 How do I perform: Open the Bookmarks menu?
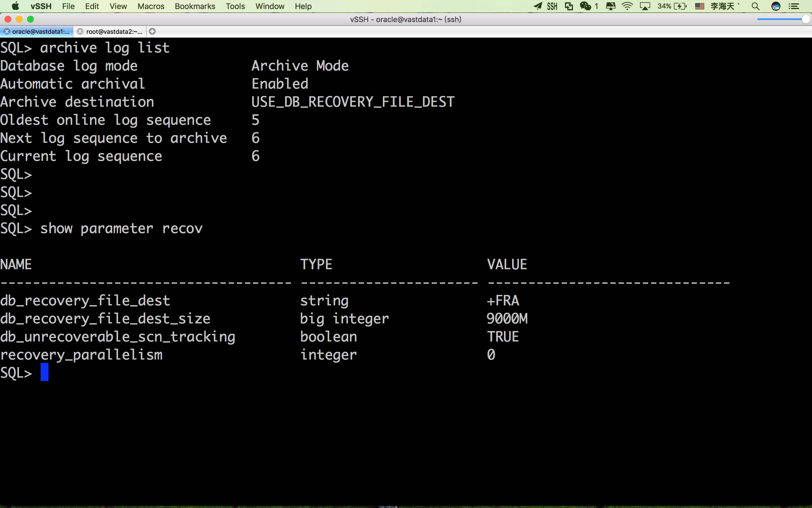195,6
